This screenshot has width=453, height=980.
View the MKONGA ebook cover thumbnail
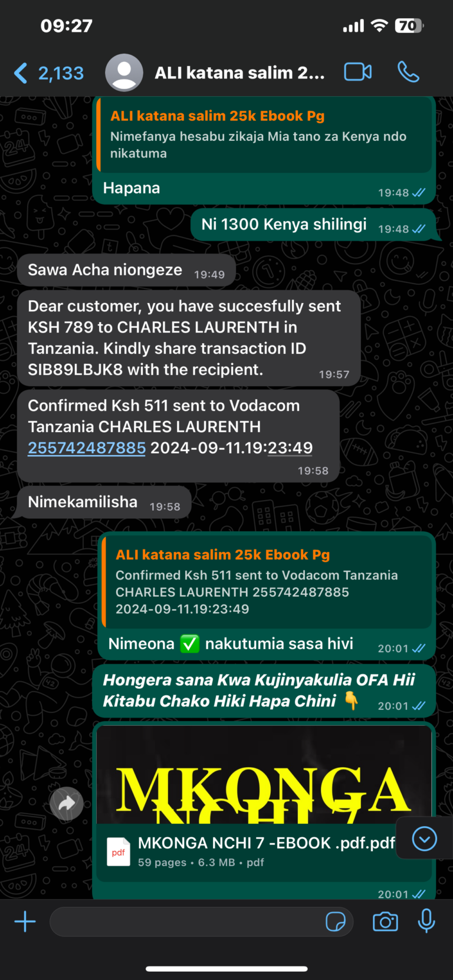pyautogui.click(x=264, y=775)
